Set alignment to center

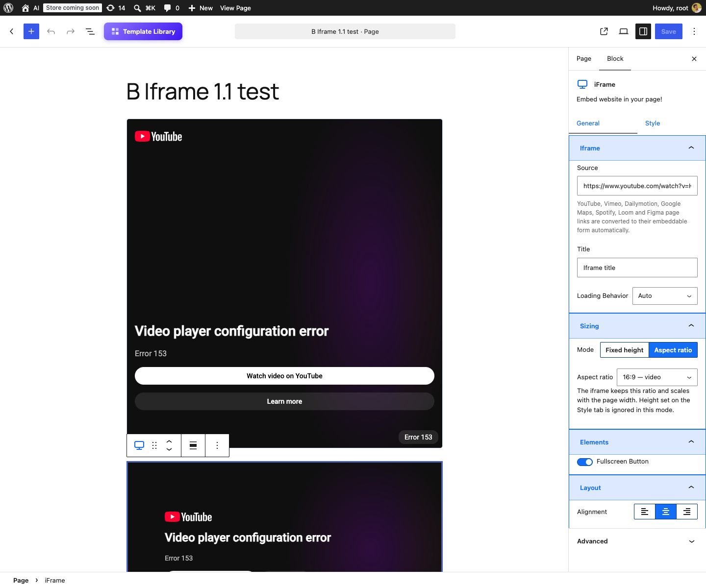666,512
